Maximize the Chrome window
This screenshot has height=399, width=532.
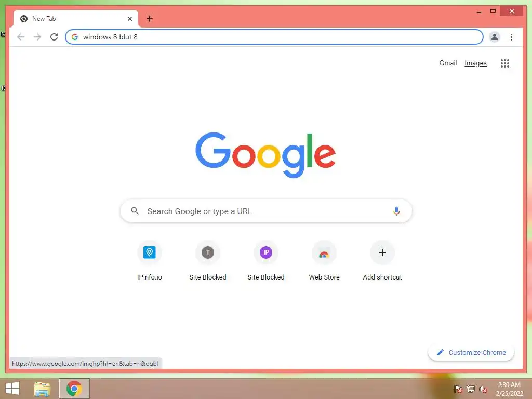(x=493, y=11)
